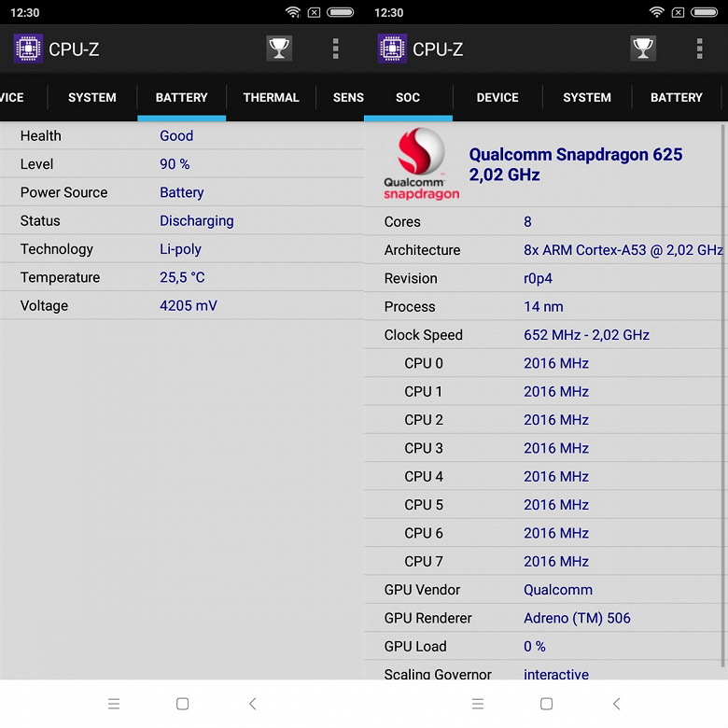728x728 pixels.
Task: Tap the trophy icon in right CPU-Z header
Action: (x=643, y=49)
